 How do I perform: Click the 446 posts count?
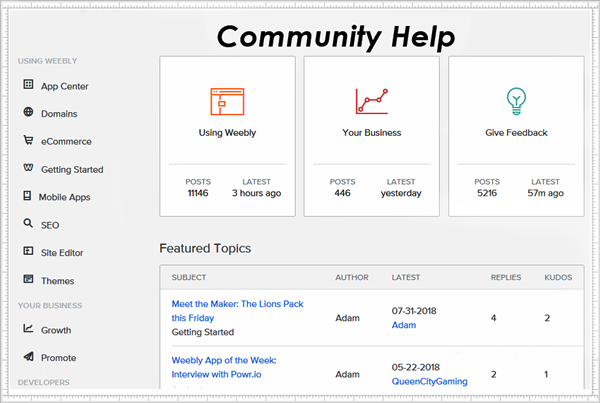342,193
